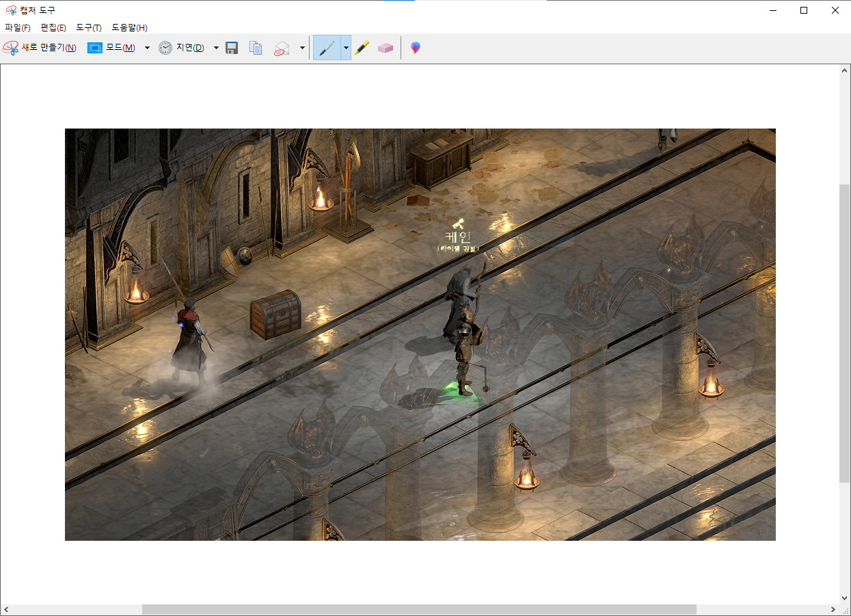Open the 모드 dropdown arrow

[147, 48]
